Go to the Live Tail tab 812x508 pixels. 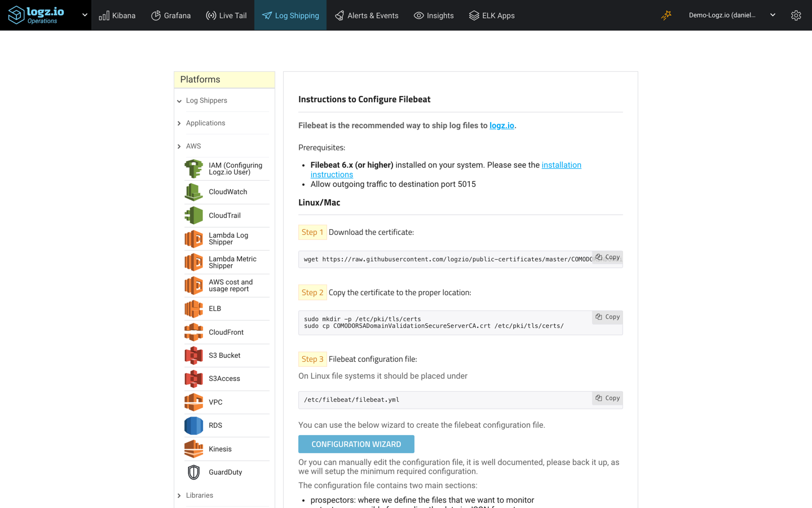[x=226, y=15]
